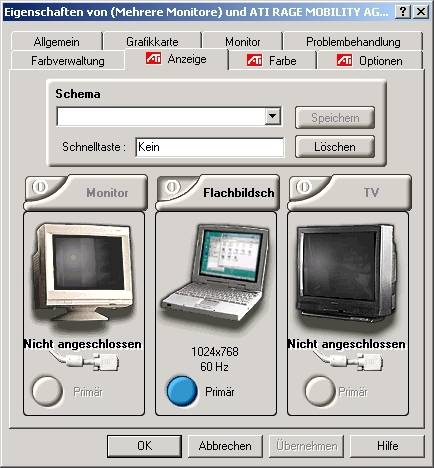Click the television set image
This screenshot has width=434, height=468.
[347, 272]
